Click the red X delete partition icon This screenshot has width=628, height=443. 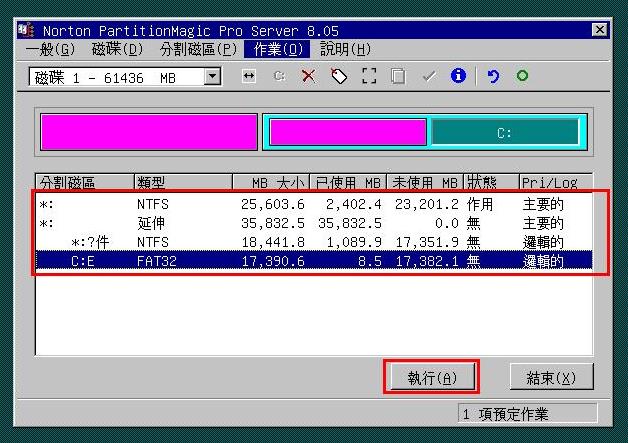pos(308,76)
